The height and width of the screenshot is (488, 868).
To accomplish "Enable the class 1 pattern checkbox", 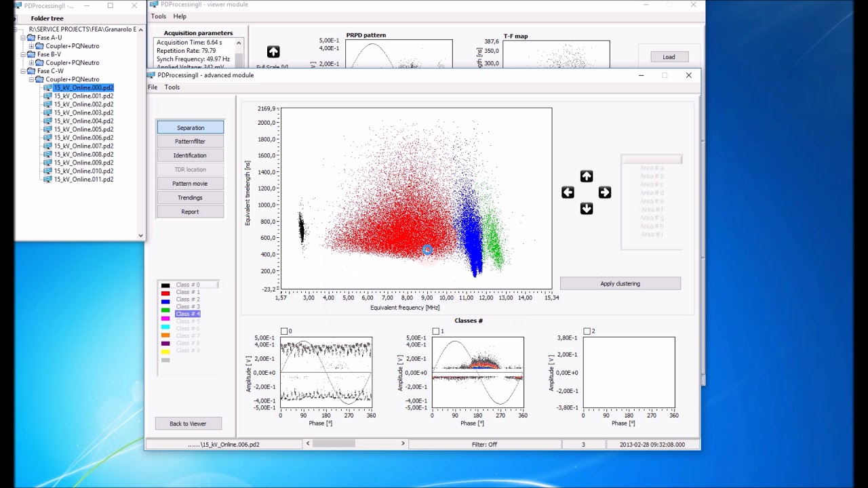I will (435, 331).
